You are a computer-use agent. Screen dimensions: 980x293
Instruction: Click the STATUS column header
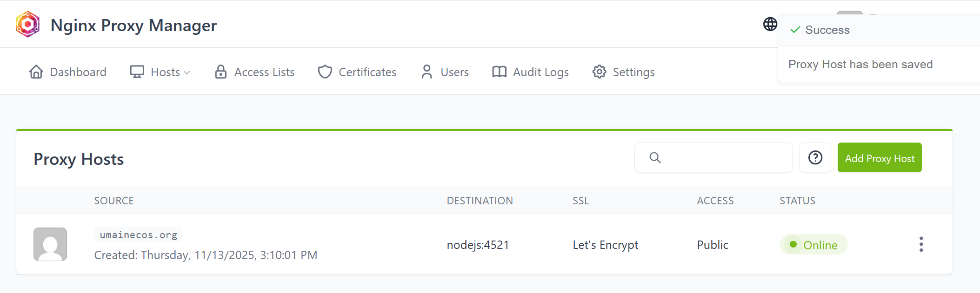pos(797,201)
